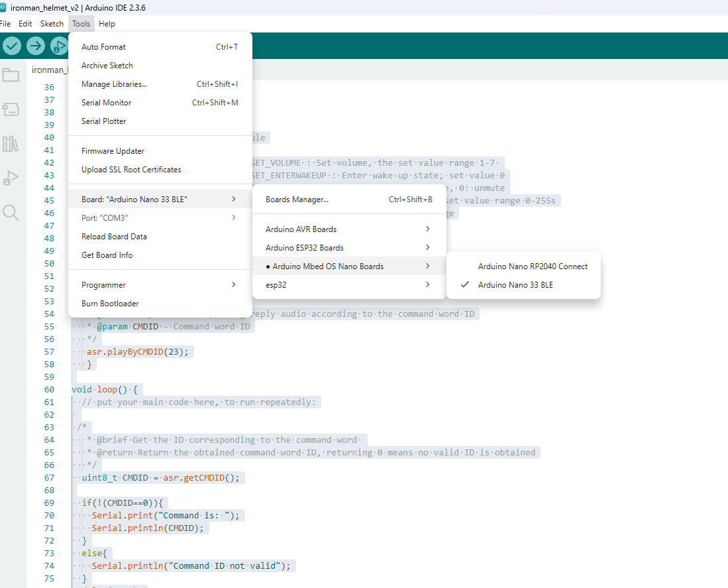728x588 pixels.
Task: Click the Serial.print("Command is: ") line
Action: tap(166, 516)
